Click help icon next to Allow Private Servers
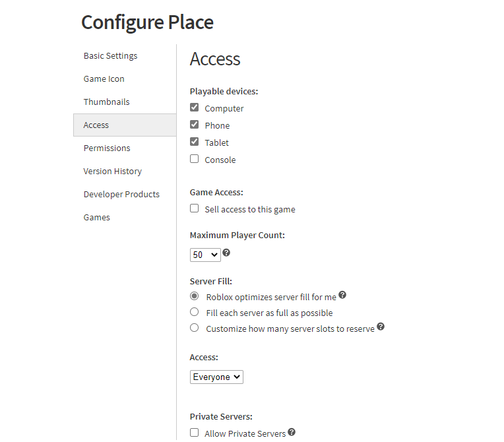Viewport: 504px width, 442px height. [x=292, y=432]
